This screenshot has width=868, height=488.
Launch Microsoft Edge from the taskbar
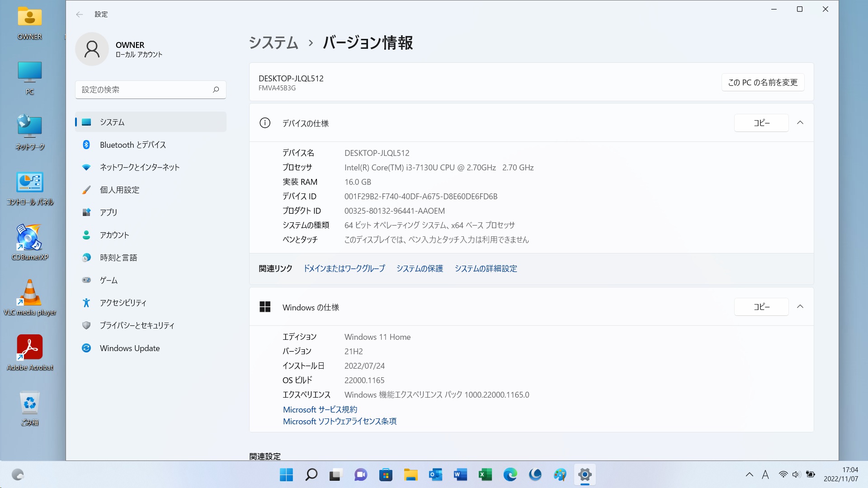pyautogui.click(x=510, y=474)
